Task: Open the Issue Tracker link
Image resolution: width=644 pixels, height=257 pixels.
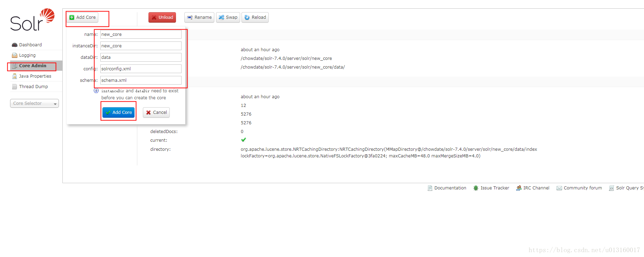Action: 495,188
